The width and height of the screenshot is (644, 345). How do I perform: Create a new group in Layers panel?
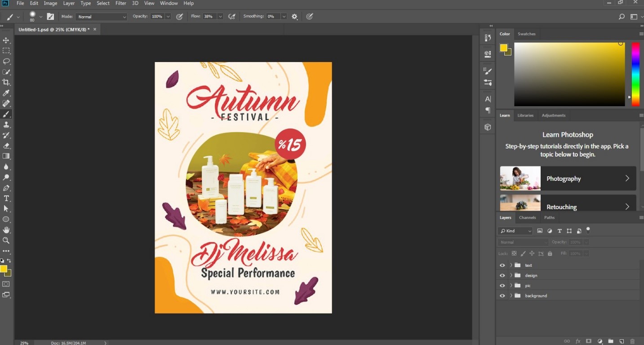click(x=611, y=341)
